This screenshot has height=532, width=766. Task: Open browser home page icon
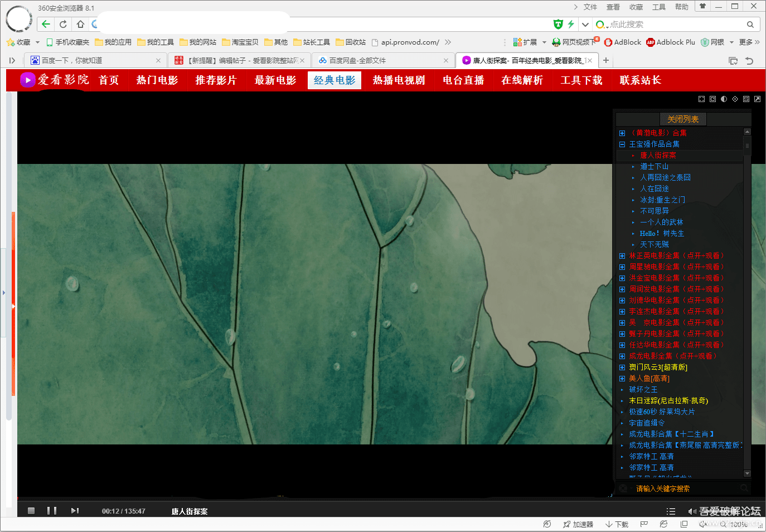point(81,24)
